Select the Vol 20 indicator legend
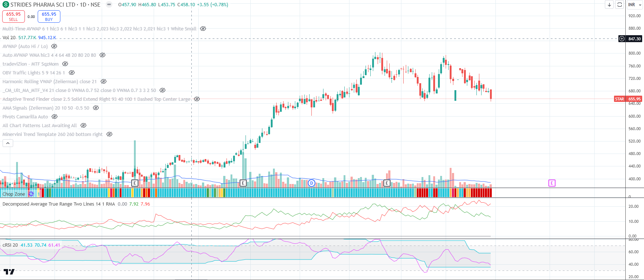 [9, 37]
